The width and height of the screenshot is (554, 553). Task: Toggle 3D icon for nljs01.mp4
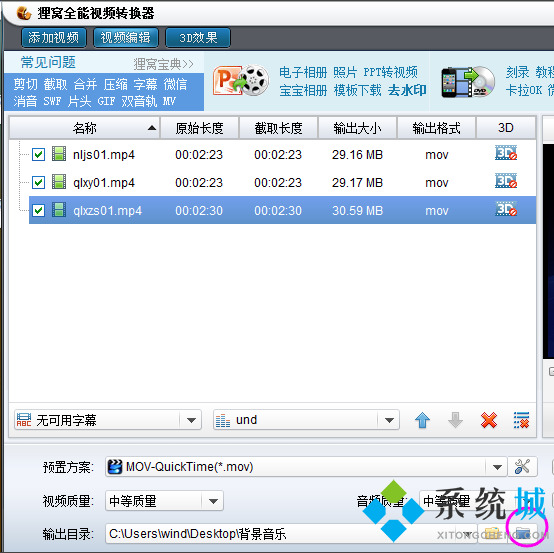[x=506, y=153]
